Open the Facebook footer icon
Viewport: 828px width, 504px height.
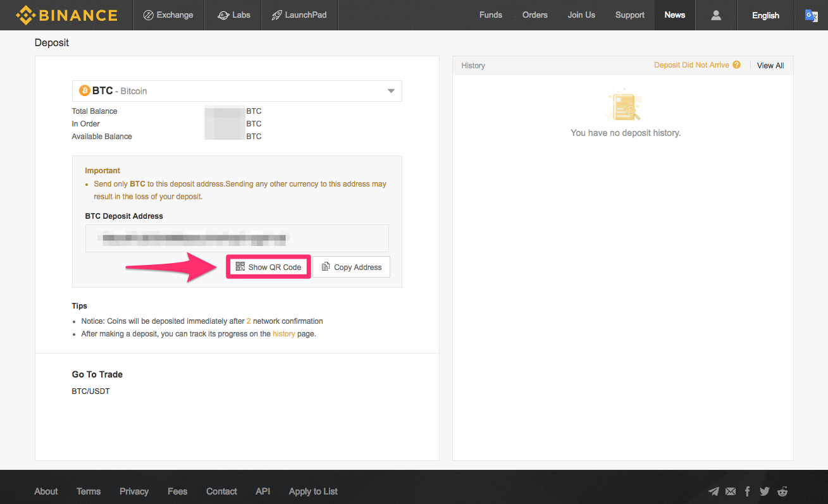click(x=748, y=491)
